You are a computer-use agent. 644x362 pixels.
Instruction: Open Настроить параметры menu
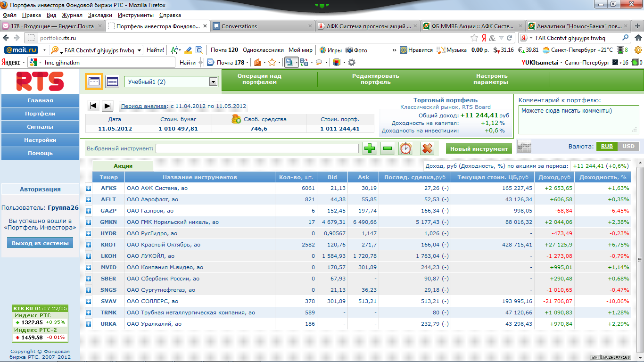pos(491,79)
